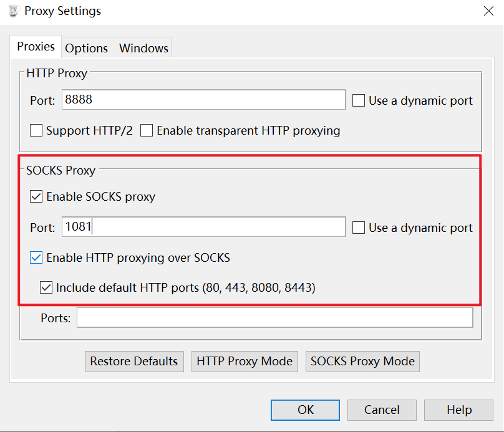Disable HTTP proxying over SOCKS
This screenshot has height=432, width=504.
(36, 257)
